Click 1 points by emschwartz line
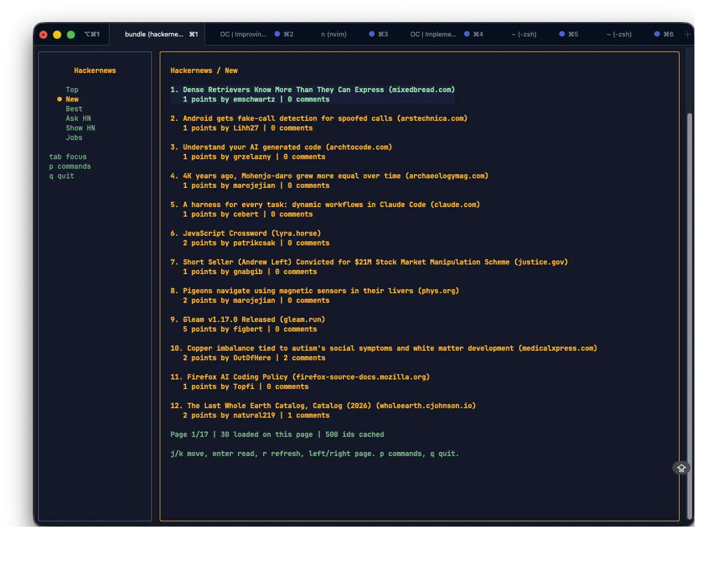The height and width of the screenshot is (571, 728). click(256, 99)
